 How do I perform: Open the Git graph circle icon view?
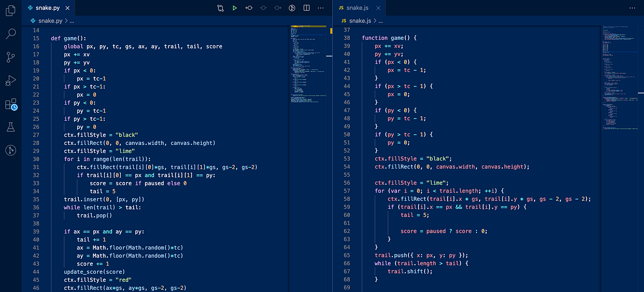(x=11, y=150)
